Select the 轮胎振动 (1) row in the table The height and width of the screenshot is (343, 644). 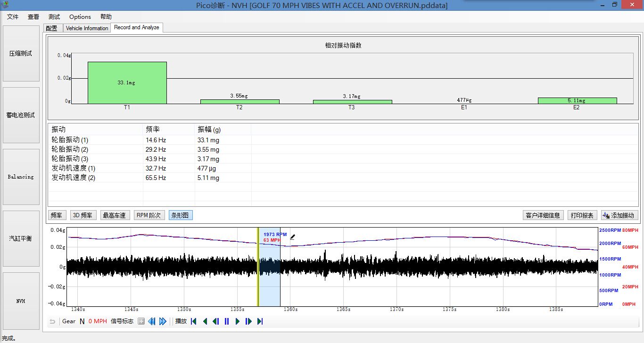70,140
